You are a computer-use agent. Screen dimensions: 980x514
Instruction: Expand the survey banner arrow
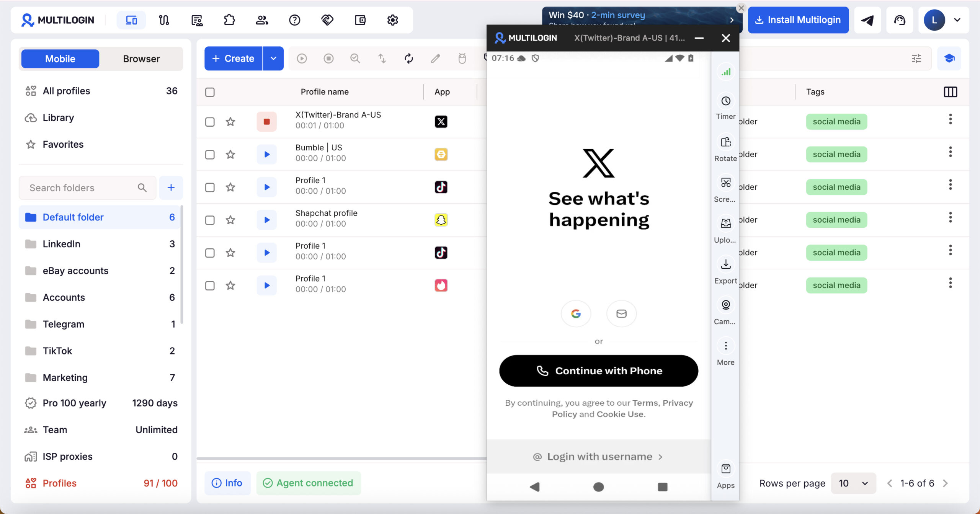pyautogui.click(x=732, y=20)
